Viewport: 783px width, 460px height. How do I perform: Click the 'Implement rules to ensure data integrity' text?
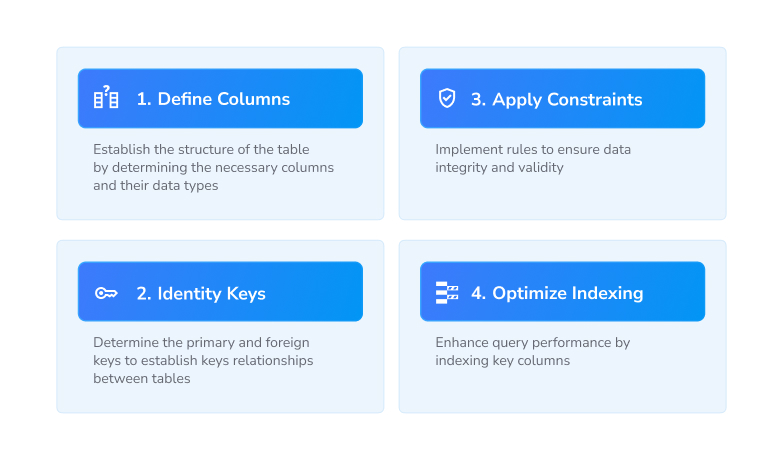pos(533,158)
